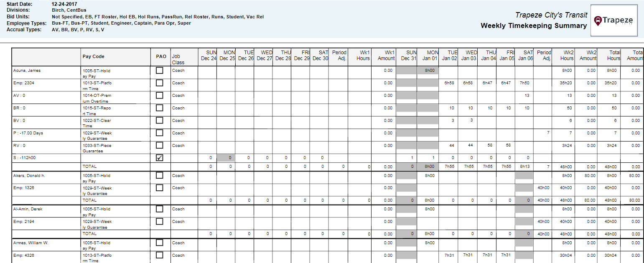This screenshot has width=644, height=263.
Task: Enable PAO for Akers' Weekly Guarantee row
Action: click(x=160, y=187)
